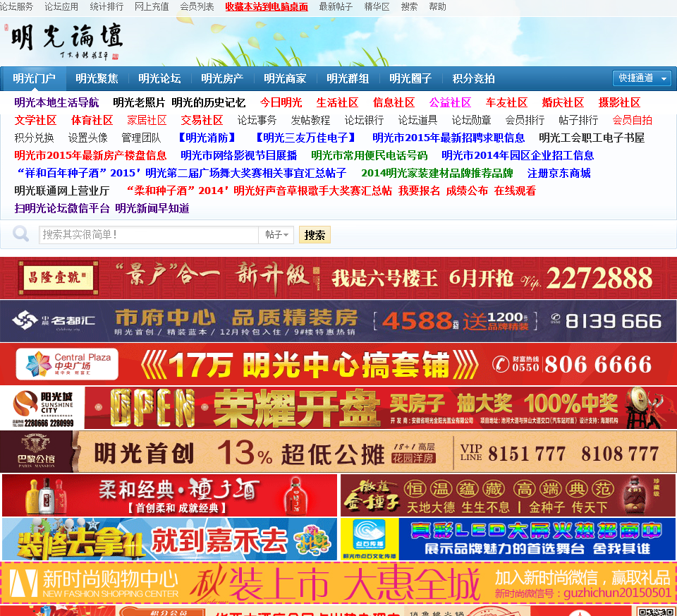Click the 收藏本站到电脑桌面 link

pos(267,6)
